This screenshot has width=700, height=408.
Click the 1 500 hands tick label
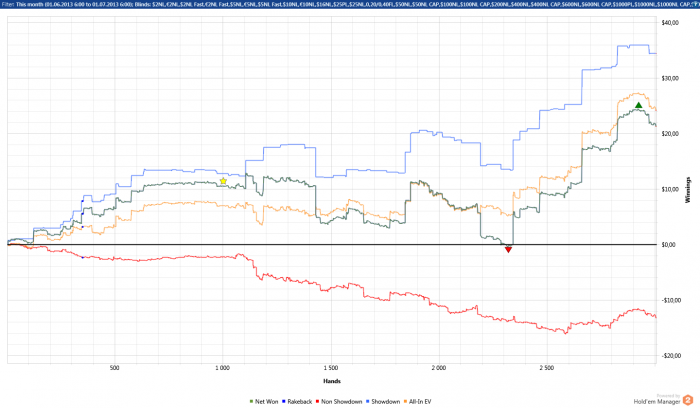click(x=331, y=368)
